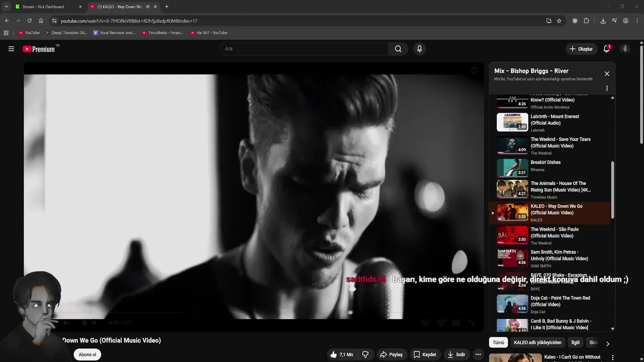Open Mix playlist three-dot options menu
The image size is (644, 362).
pyautogui.click(x=607, y=88)
